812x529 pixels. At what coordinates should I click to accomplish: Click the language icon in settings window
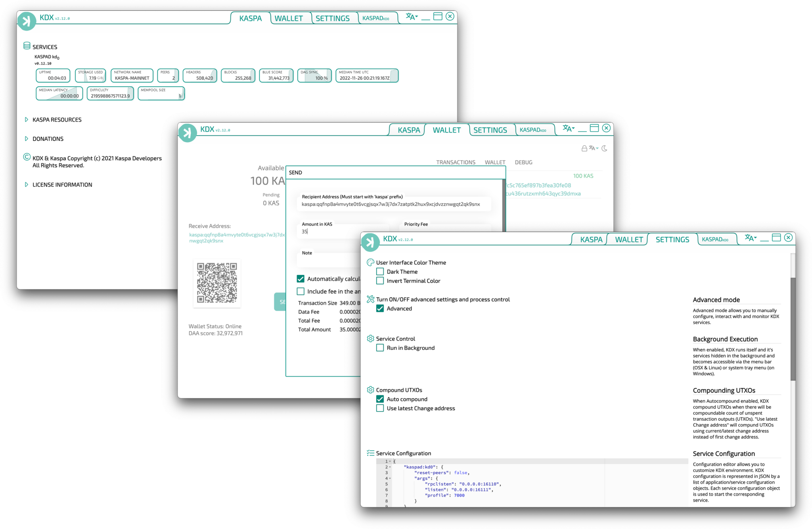750,238
